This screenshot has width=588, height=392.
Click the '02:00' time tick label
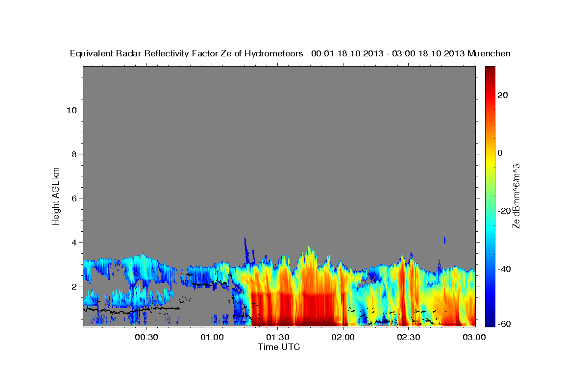tap(343, 337)
